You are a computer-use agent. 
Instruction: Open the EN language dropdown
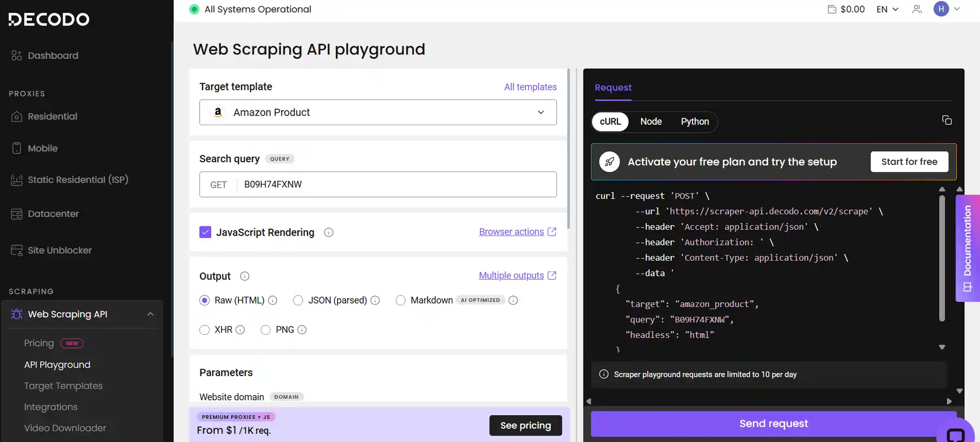(887, 9)
